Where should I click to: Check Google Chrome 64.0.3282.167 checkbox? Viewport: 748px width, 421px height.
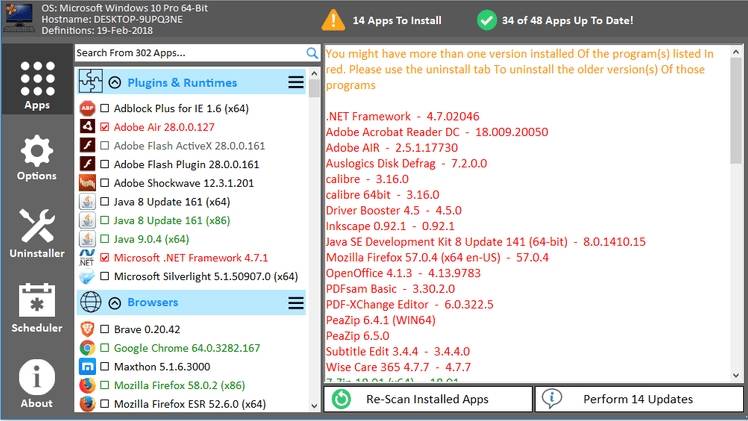click(x=104, y=348)
